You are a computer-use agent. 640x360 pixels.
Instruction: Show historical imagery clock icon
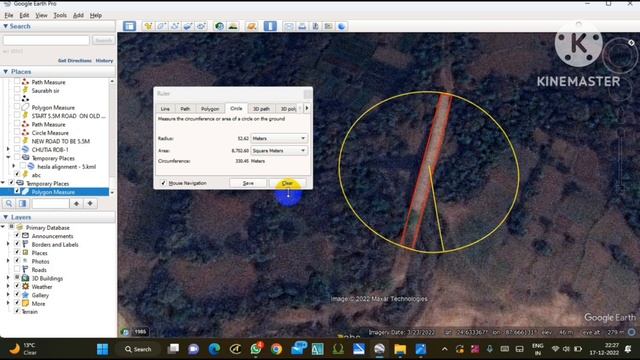pyautogui.click(x=220, y=26)
